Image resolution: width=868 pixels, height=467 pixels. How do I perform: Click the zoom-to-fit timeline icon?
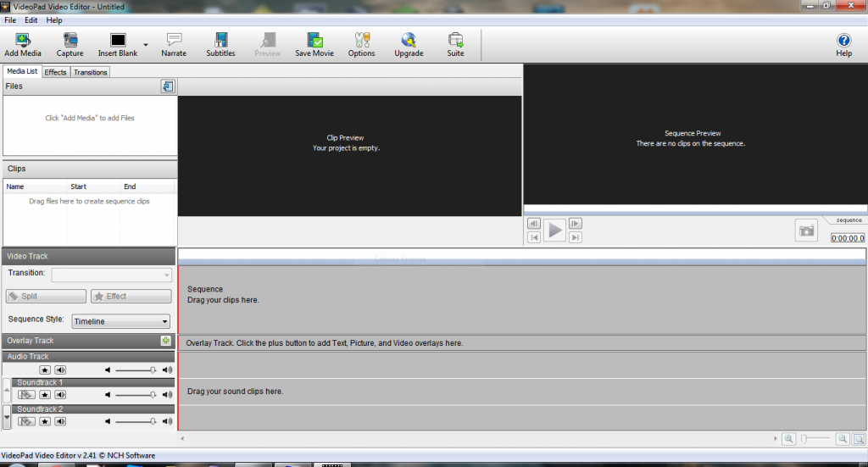click(859, 439)
